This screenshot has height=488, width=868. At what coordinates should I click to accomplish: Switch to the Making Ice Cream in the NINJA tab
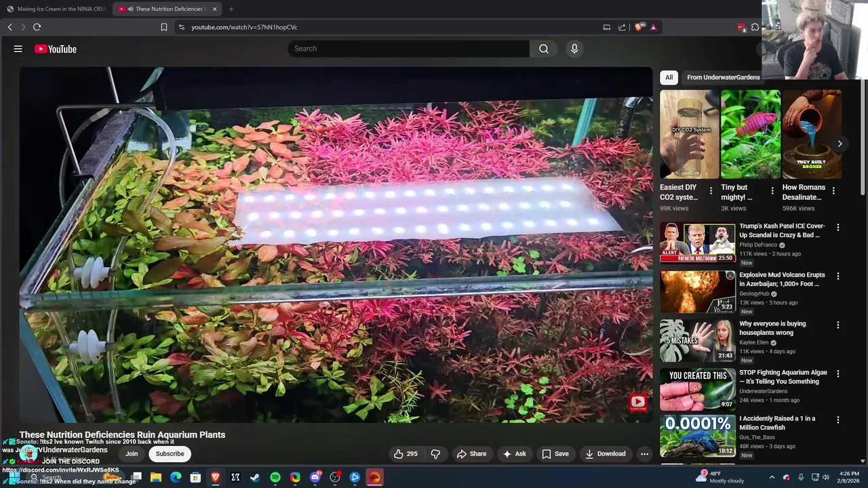coord(56,9)
